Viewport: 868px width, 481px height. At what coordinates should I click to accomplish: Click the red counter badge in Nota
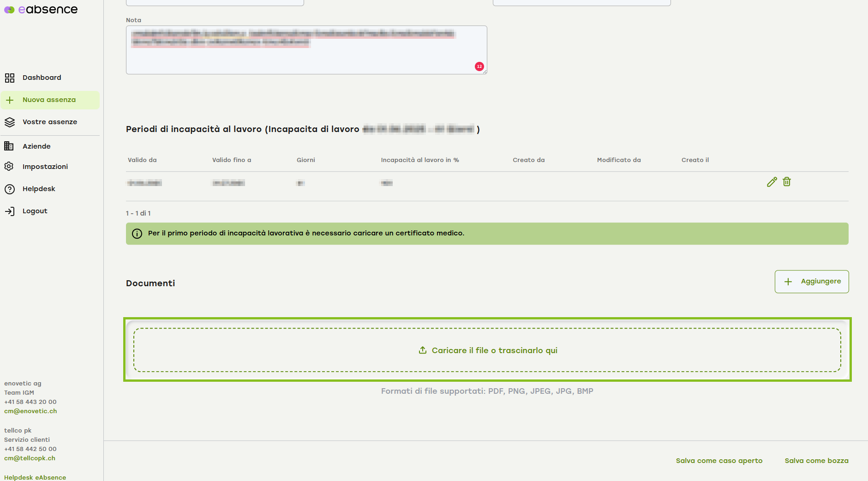click(x=479, y=66)
